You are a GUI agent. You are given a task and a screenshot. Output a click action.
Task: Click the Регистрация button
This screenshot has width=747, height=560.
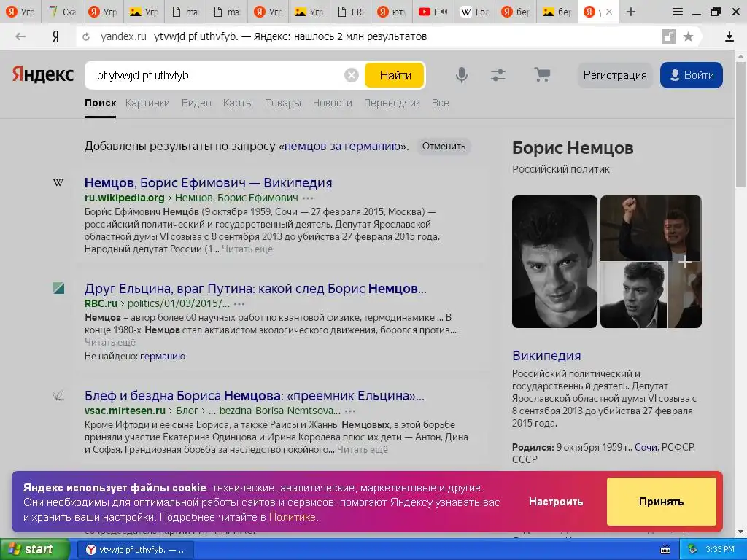(615, 75)
